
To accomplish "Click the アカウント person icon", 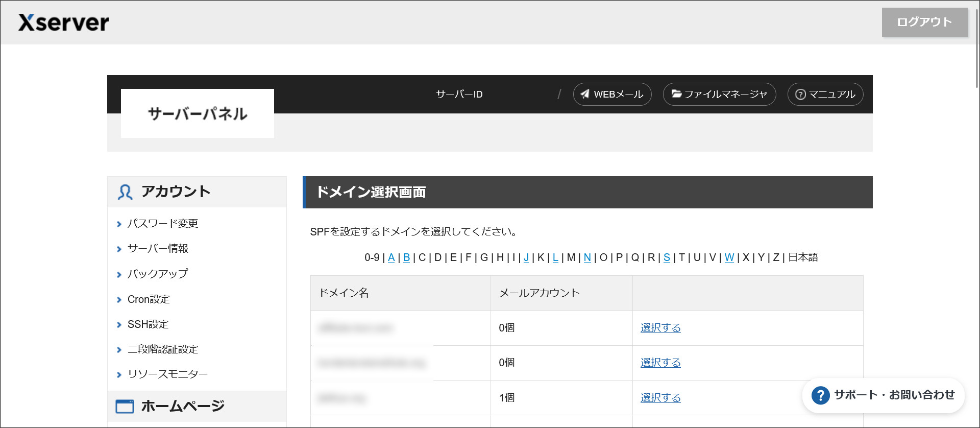I will coord(125,192).
